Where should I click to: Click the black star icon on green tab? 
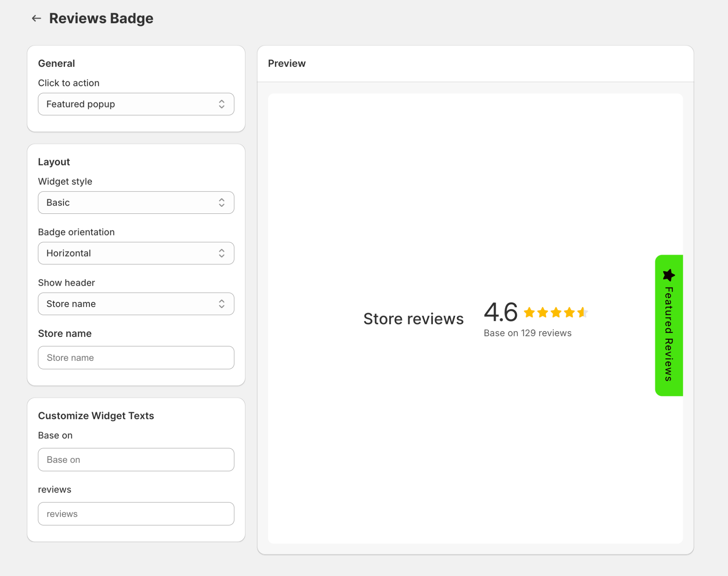(668, 275)
